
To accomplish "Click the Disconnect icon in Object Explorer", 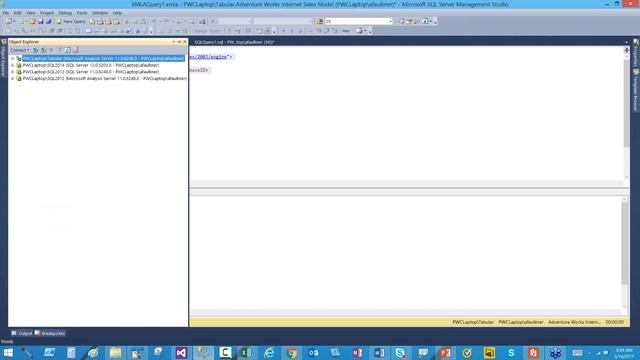I will [44, 50].
